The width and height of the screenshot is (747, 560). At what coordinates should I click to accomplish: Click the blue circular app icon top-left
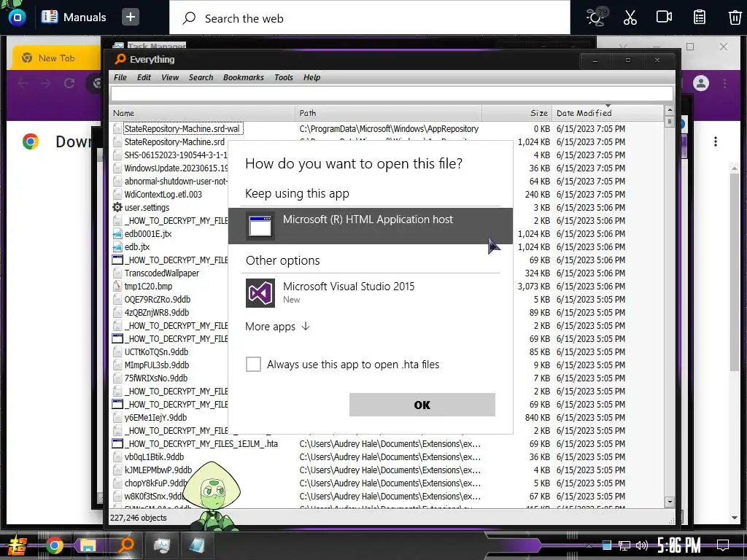tap(18, 17)
